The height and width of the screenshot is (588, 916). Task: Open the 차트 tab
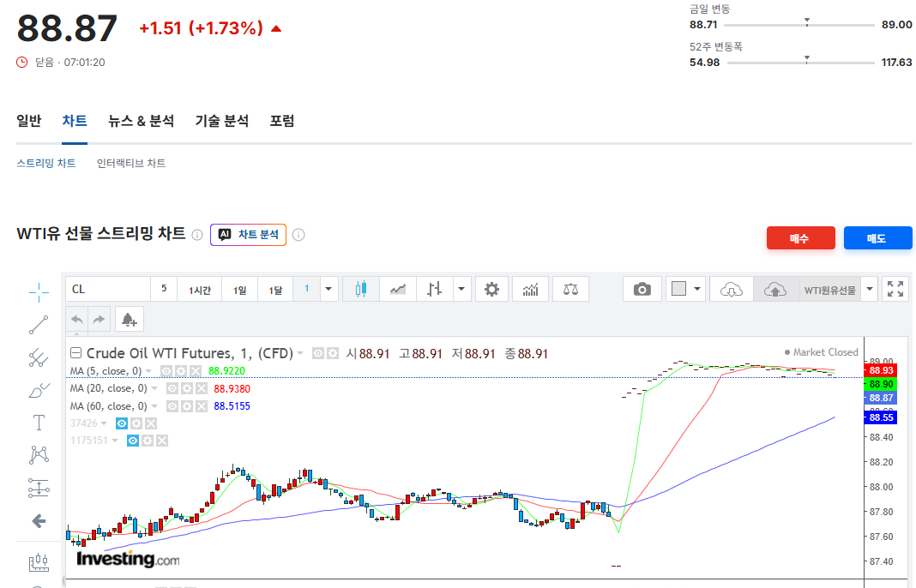[x=75, y=121]
